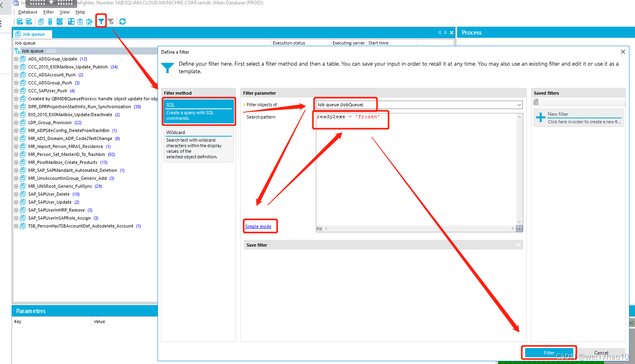The image size is (635, 364).
Task: Click the job server toolbar icon
Action: click(50, 21)
